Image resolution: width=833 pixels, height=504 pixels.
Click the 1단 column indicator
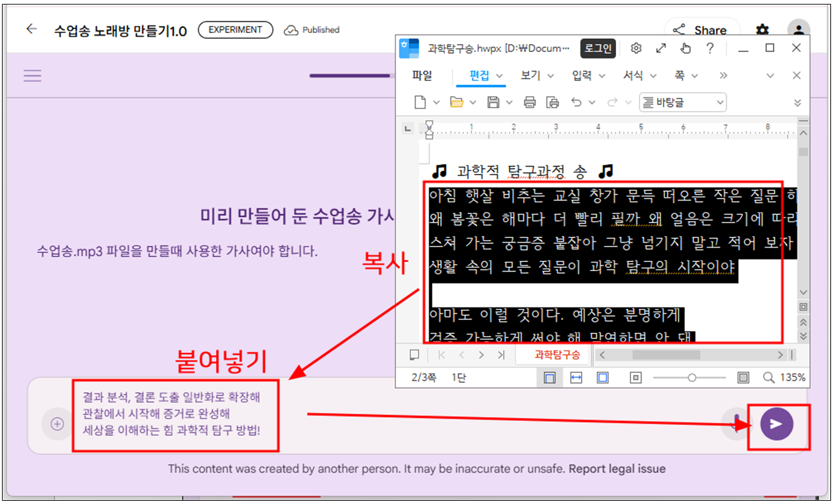[459, 377]
